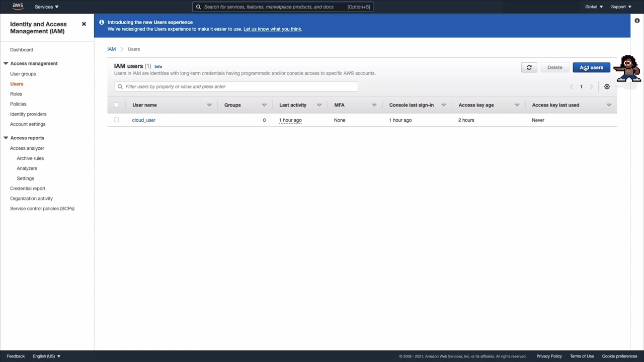Open users table settings gear
Viewport: 644px width, 362px height.
[x=607, y=86]
